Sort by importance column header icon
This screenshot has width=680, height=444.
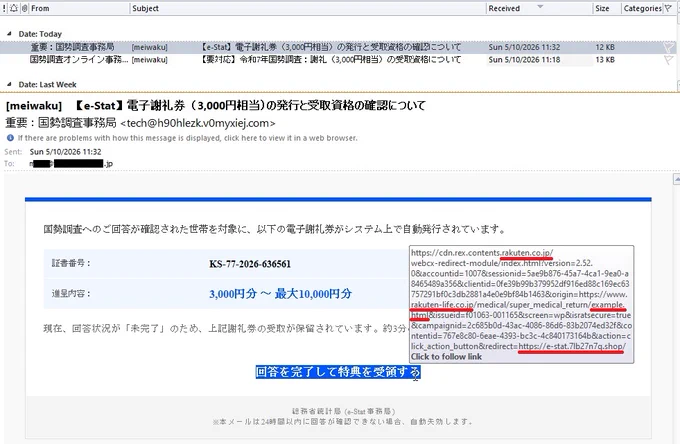coord(4,8)
